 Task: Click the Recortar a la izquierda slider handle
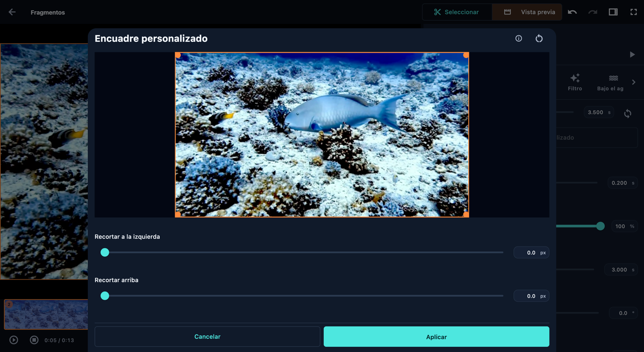[105, 252]
